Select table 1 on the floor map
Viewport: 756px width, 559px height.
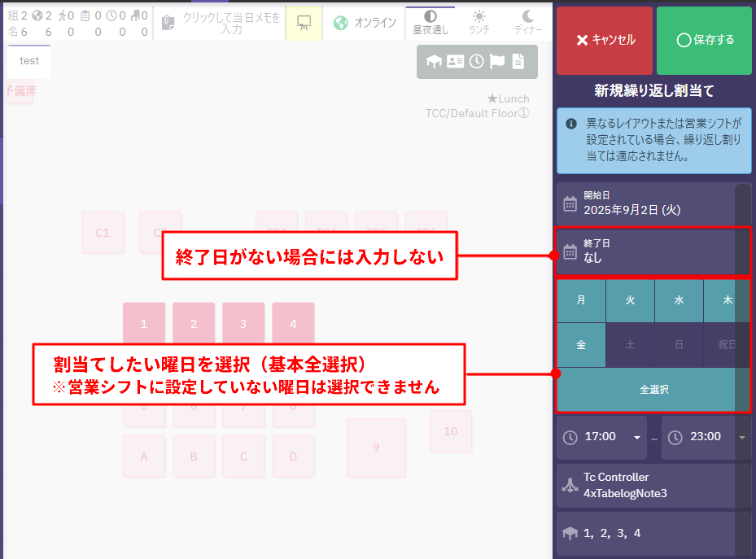coord(144,323)
